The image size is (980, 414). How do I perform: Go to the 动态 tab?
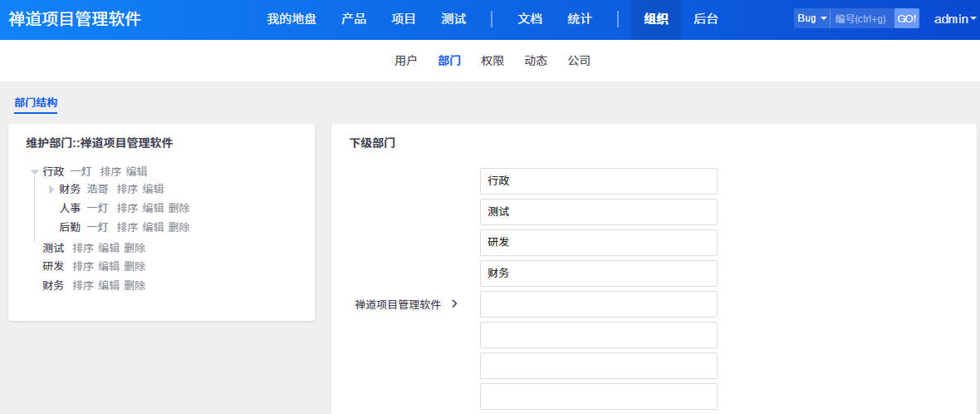(x=536, y=61)
